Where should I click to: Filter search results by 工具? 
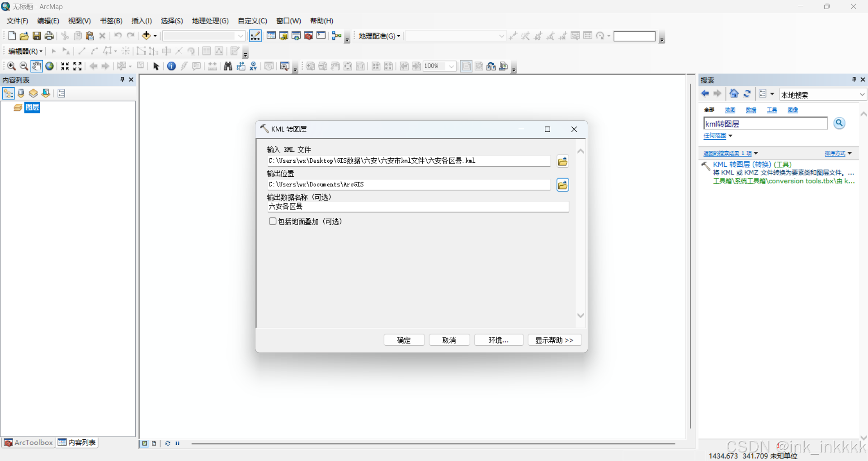coord(772,110)
